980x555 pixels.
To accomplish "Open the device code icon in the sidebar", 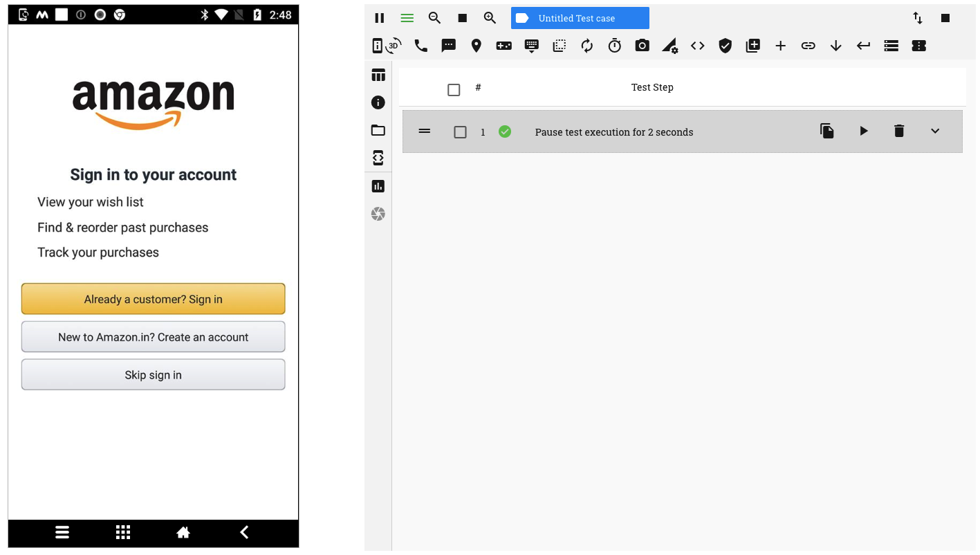I will coord(378,158).
